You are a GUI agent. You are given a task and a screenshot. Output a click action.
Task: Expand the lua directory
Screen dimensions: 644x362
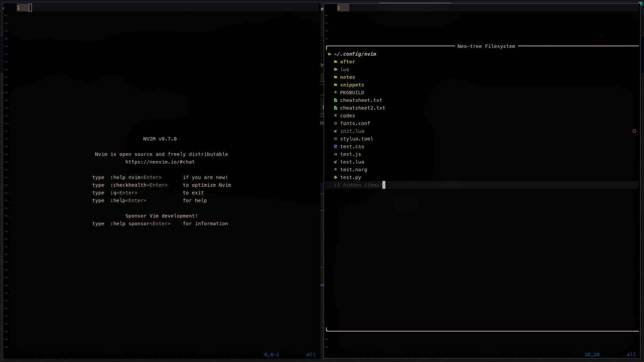[345, 69]
